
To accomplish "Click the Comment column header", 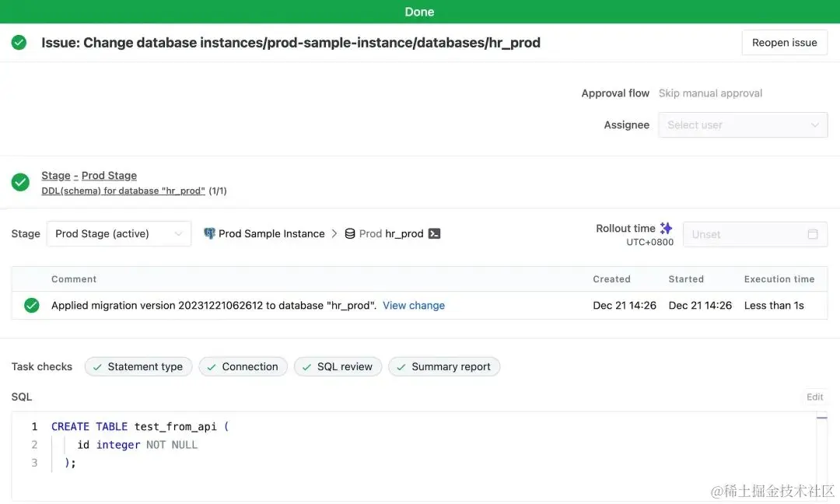I will pyautogui.click(x=74, y=279).
